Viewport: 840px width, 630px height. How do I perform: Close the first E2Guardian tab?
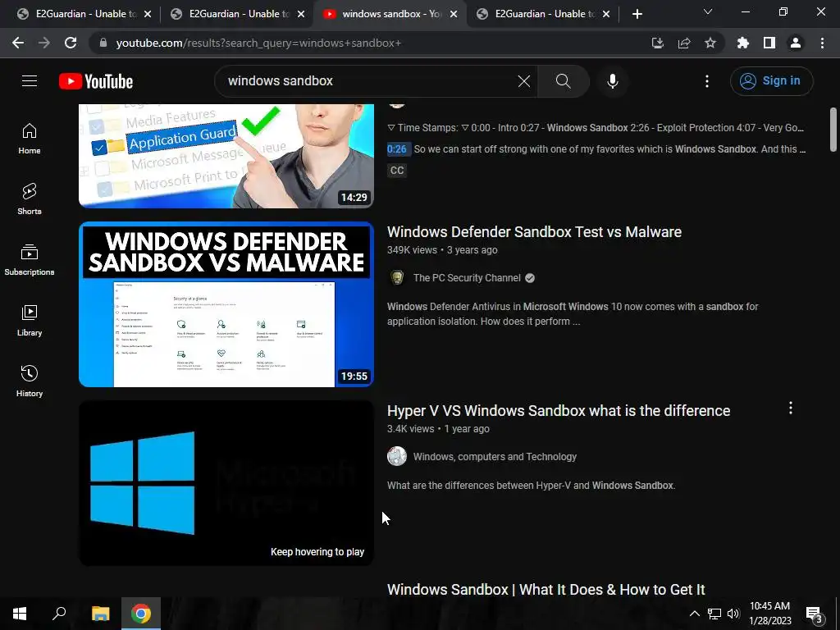tap(148, 14)
